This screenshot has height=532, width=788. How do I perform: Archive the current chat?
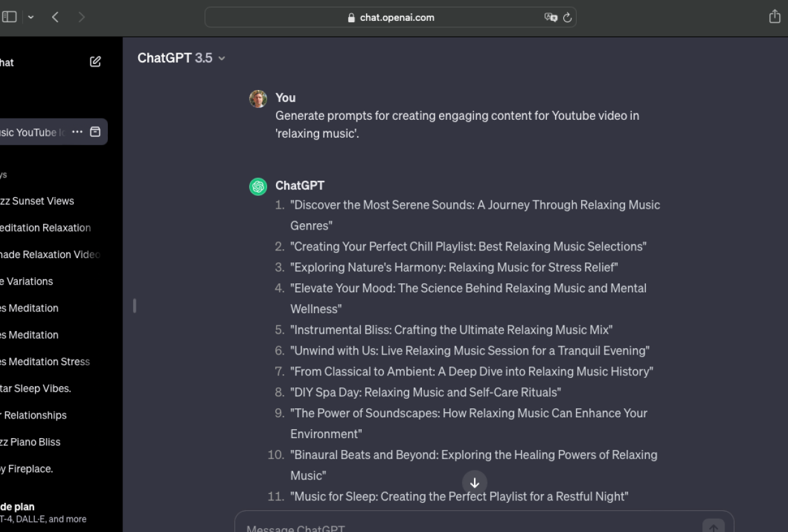point(95,132)
